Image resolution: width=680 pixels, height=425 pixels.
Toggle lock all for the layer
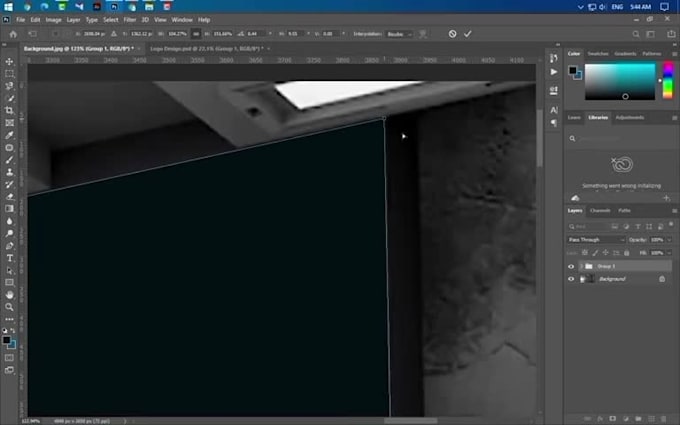pyautogui.click(x=627, y=253)
